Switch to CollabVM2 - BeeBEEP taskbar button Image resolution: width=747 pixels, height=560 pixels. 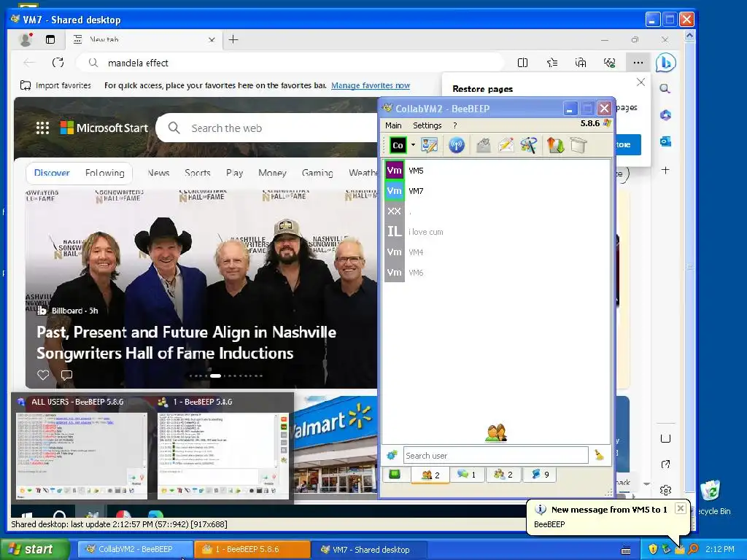coord(135,549)
